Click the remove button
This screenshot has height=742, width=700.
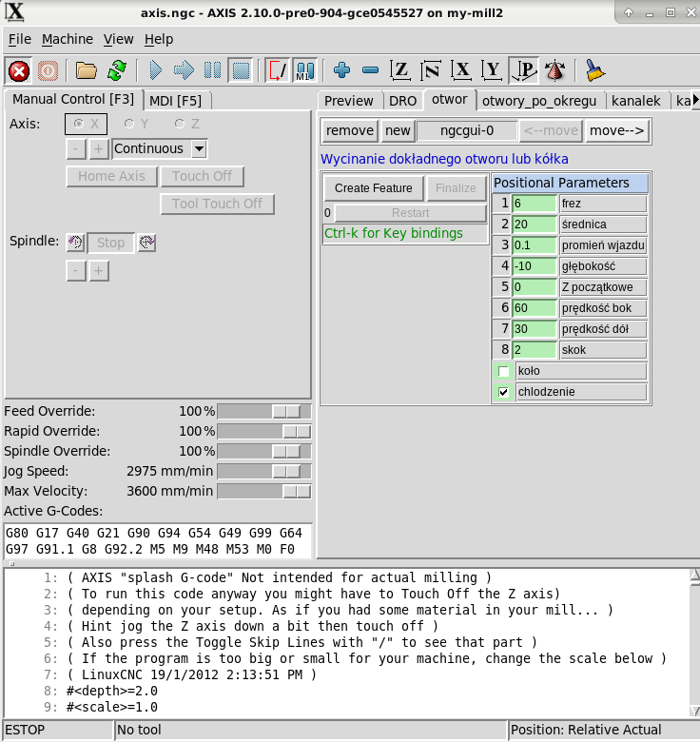pos(350,130)
